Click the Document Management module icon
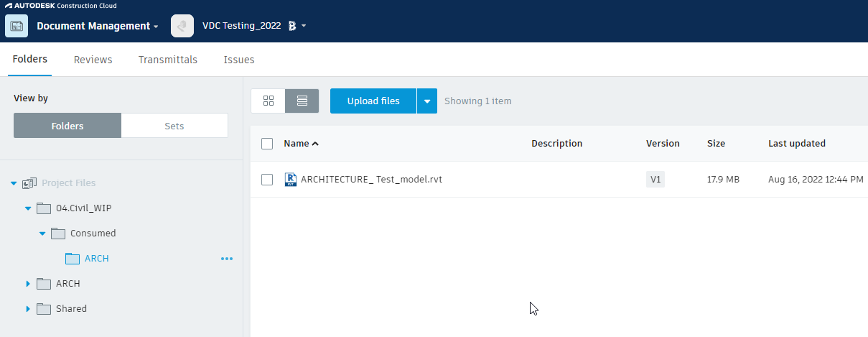The image size is (868, 337). pos(17,26)
